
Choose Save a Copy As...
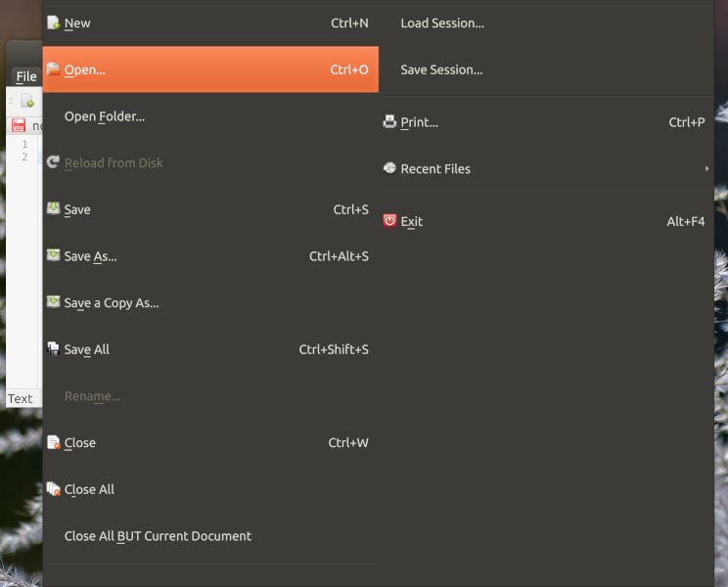coord(210,302)
